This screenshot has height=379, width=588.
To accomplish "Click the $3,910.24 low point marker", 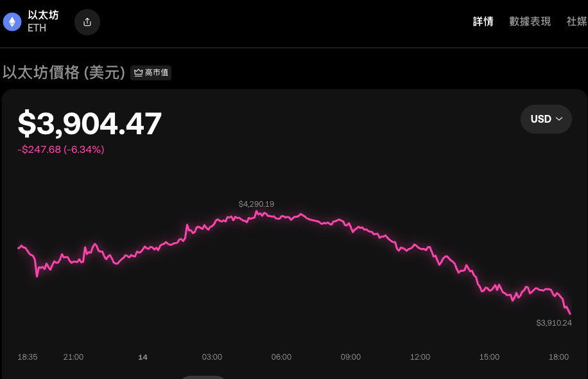I will click(x=554, y=323).
